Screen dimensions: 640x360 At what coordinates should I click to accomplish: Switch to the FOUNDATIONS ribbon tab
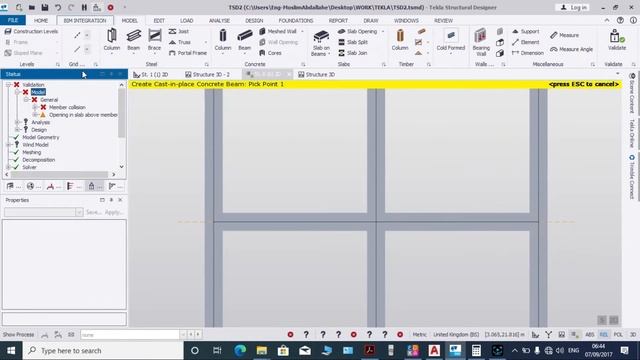(x=296, y=20)
